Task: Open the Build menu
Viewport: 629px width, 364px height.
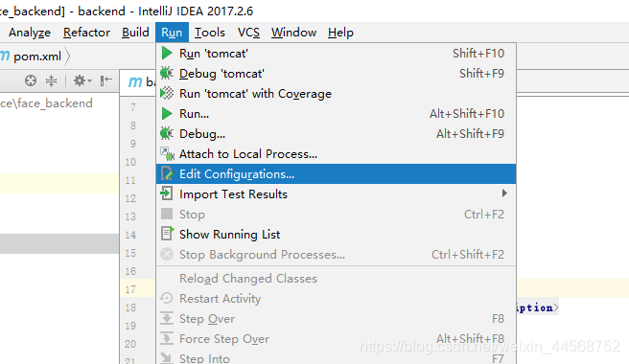Action: [x=135, y=33]
